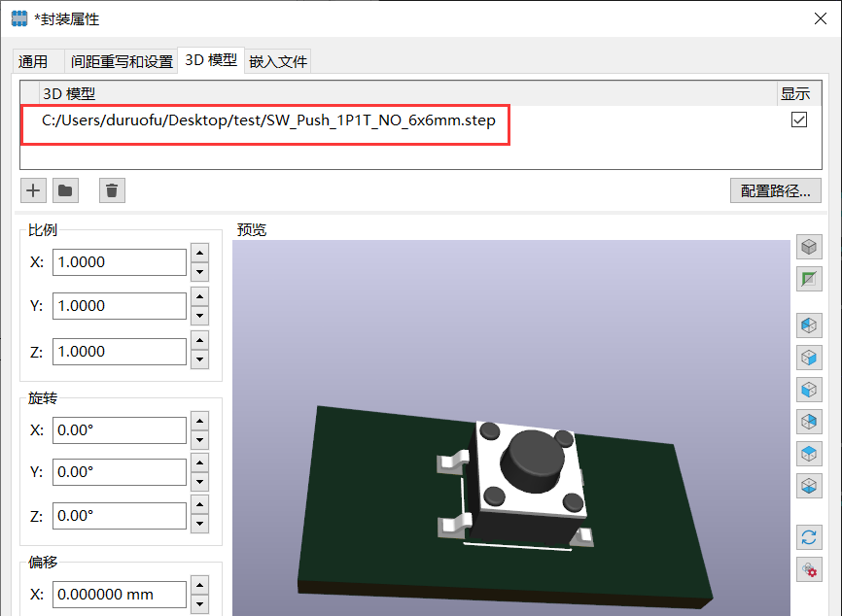842x616 pixels.
Task: Increase 旋转 Z angle with up arrow
Action: tap(199, 507)
